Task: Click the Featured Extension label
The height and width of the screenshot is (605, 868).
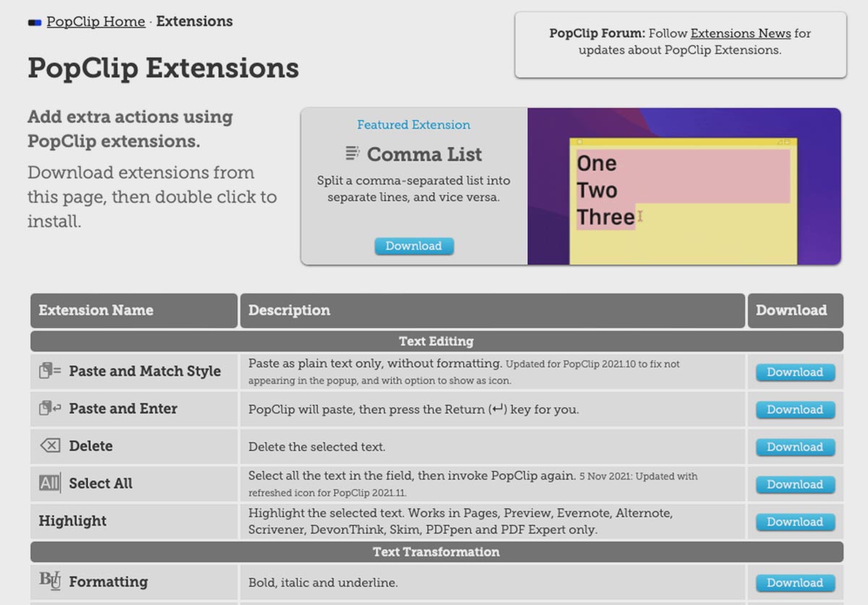Action: (414, 125)
